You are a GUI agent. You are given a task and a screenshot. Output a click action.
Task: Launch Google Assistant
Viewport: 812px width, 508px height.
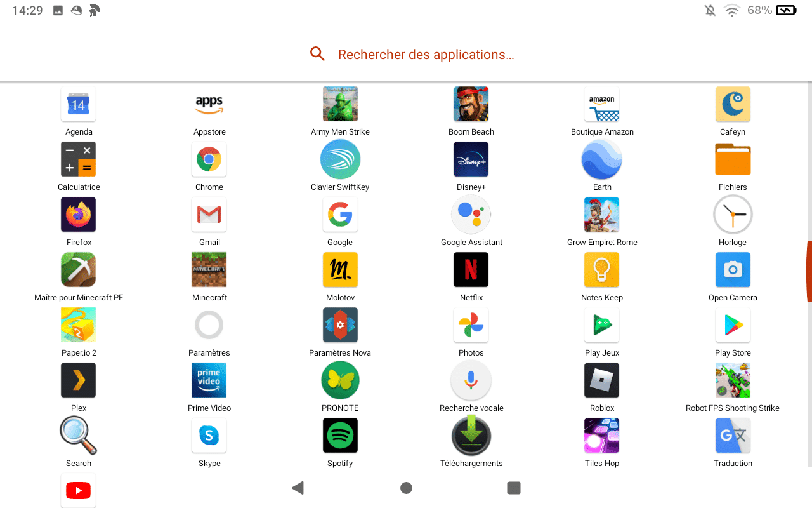coord(471,215)
